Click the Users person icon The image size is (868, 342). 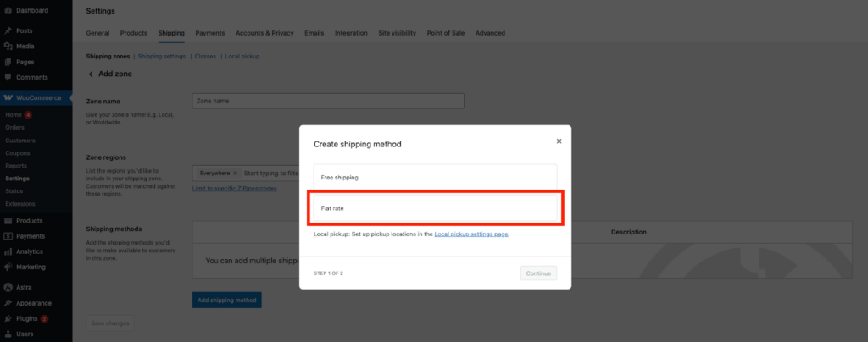pyautogui.click(x=8, y=334)
